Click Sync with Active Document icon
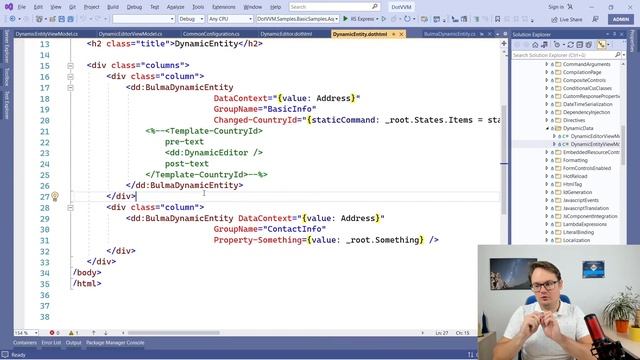Screen dimensions: 640x360 pos(570,44)
